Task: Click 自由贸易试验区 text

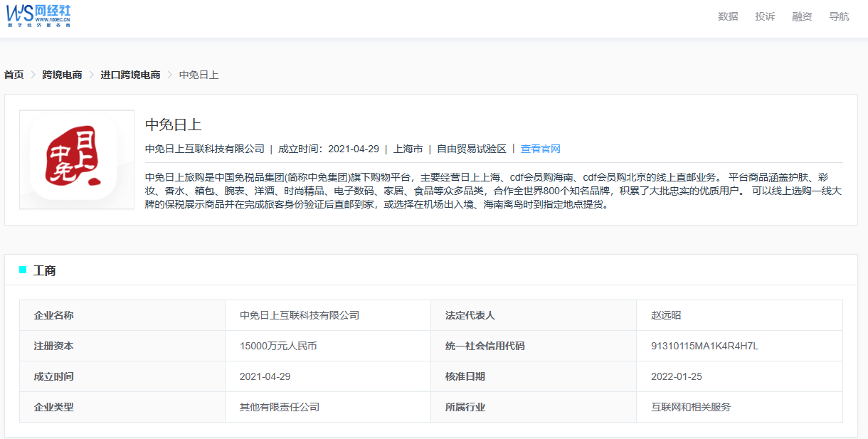Action: click(x=472, y=149)
